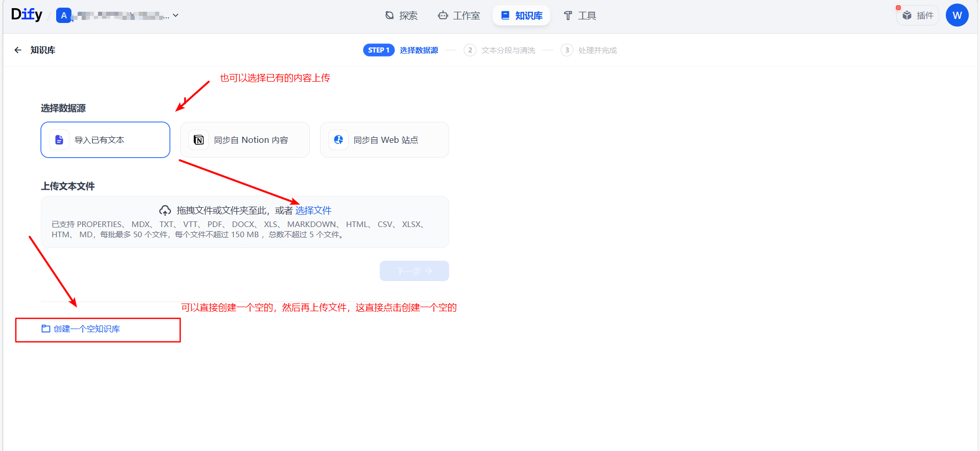Screen dimensions: 980x451
Task: Click the 知识库 back label
Action: pyautogui.click(x=43, y=50)
